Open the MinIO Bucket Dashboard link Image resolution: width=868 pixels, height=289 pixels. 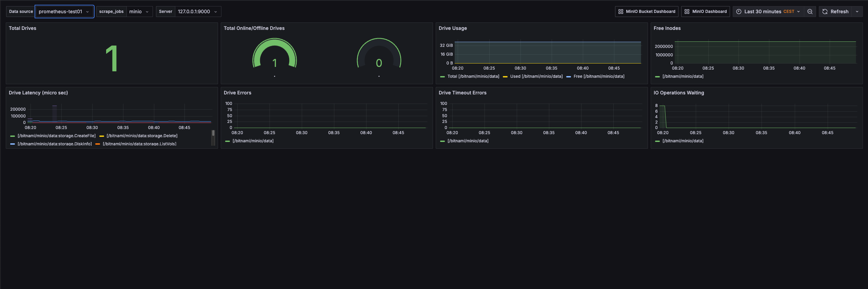click(650, 12)
